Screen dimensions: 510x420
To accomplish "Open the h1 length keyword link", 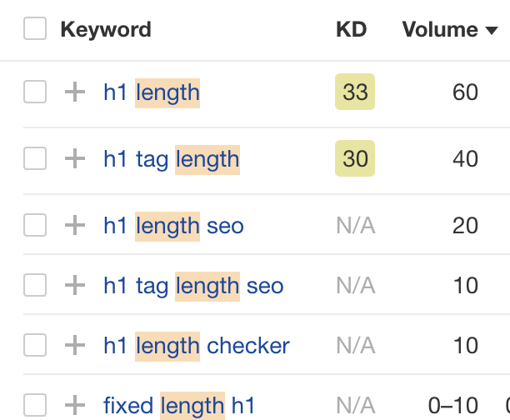I will point(152,92).
